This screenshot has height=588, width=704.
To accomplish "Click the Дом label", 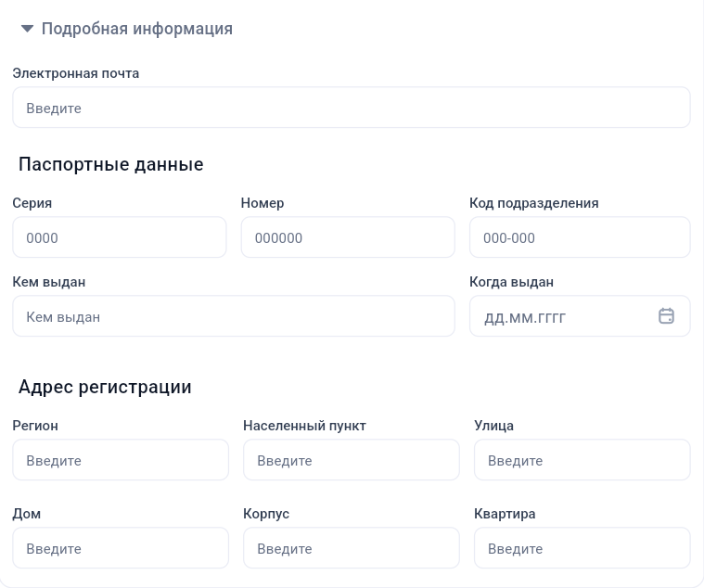I will (27, 514).
